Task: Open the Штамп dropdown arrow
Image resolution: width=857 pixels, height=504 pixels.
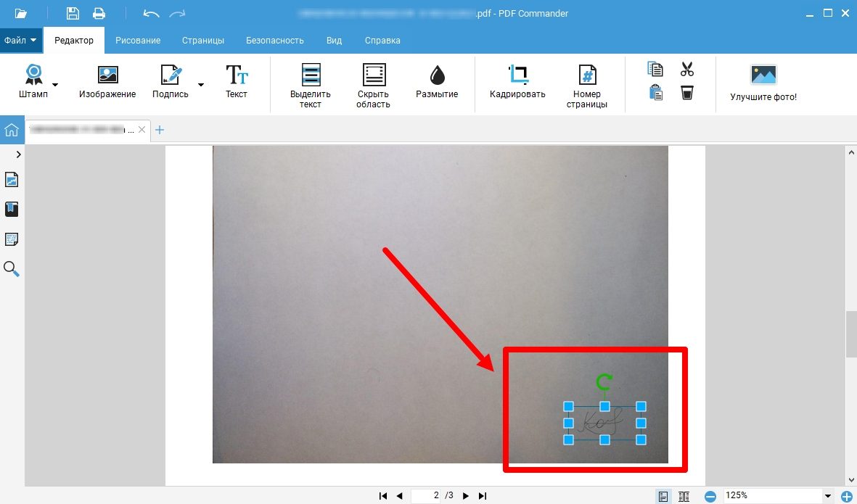Action: [x=55, y=84]
